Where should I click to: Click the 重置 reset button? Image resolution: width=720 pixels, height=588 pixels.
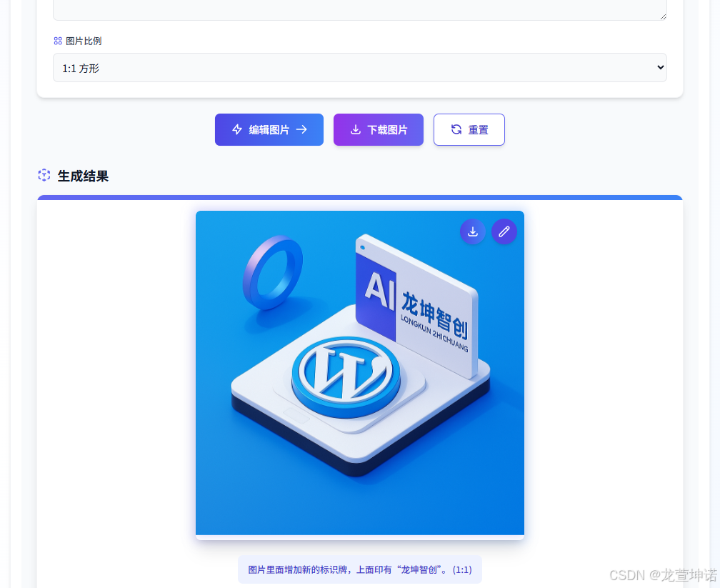[469, 129]
